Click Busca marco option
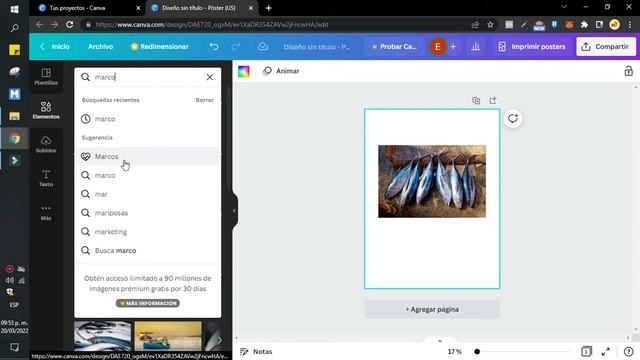Screen dimensions: 640x360 point(148,250)
